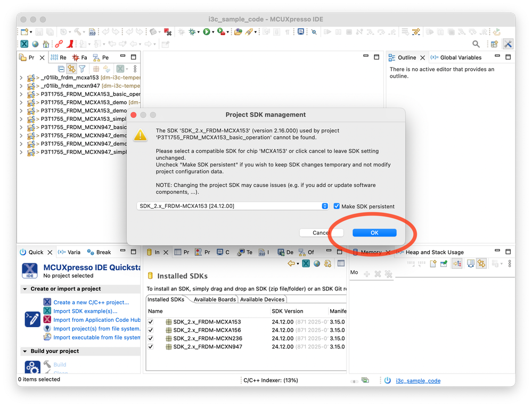Click the search magnifier icon in toolbar
This screenshot has width=532, height=407.
[476, 44]
